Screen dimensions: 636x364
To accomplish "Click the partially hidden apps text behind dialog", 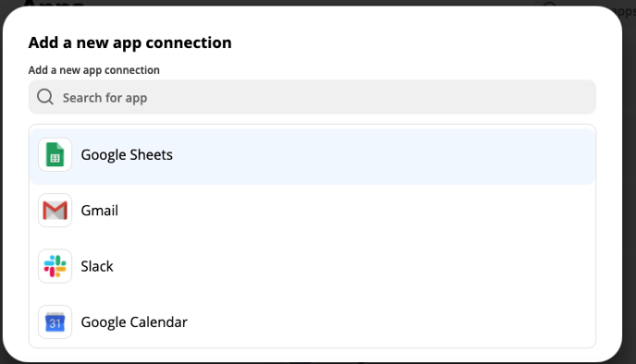I will tap(625, 11).
